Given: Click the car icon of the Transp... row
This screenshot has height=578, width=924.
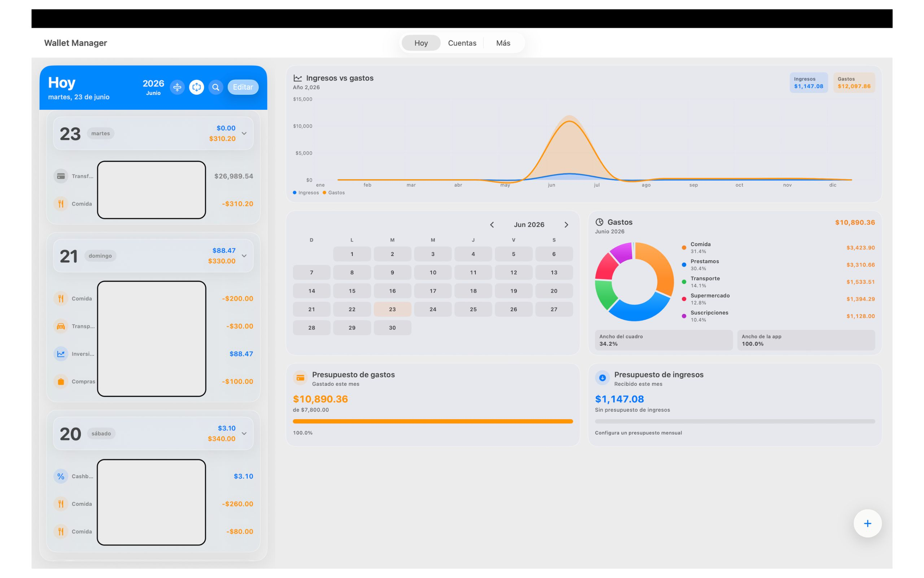Looking at the screenshot, I should (61, 326).
